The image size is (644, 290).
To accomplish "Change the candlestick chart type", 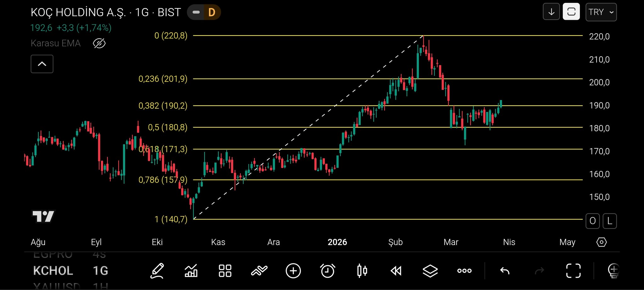I will tap(362, 271).
